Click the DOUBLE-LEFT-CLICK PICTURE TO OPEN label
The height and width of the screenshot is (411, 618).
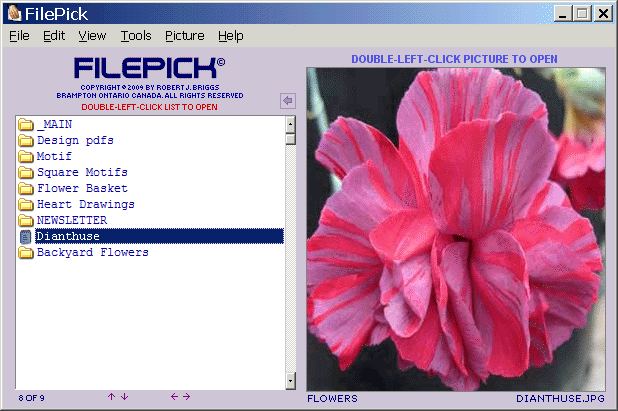point(454,59)
